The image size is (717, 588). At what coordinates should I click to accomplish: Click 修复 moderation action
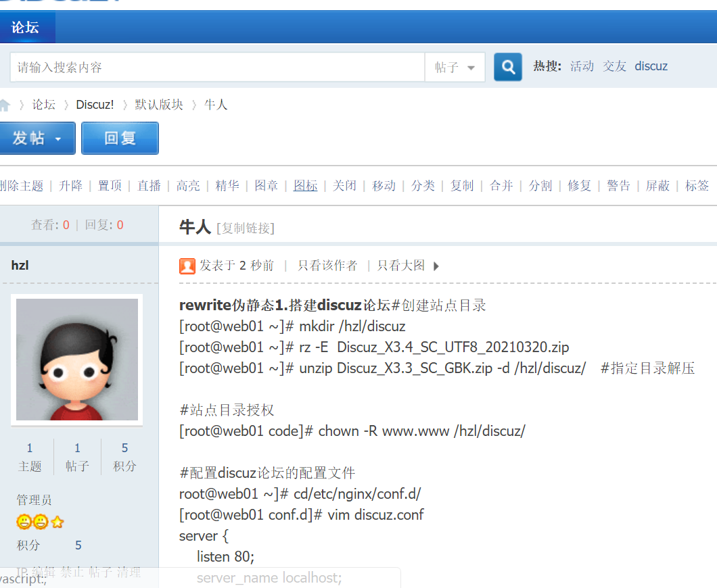(x=580, y=185)
